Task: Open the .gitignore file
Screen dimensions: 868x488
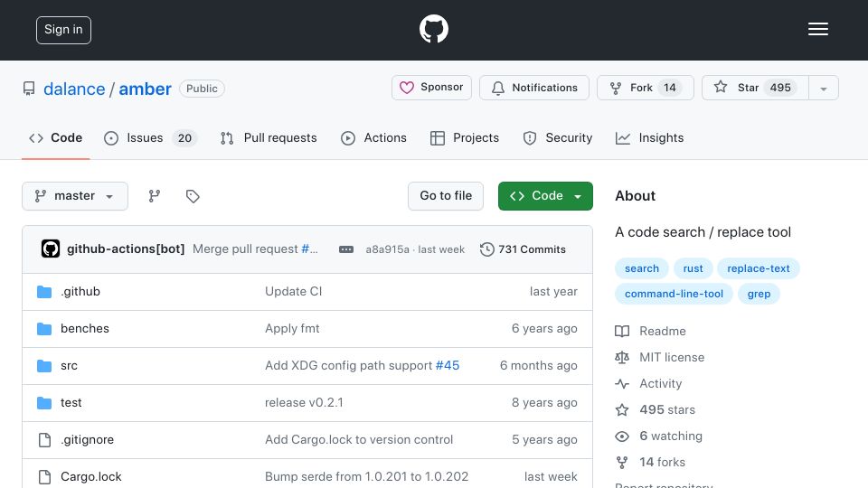Action: coord(88,440)
